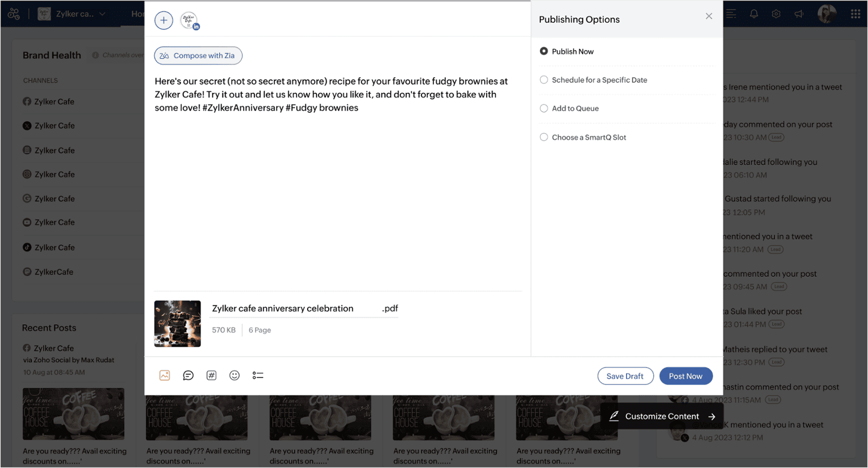Open Customize Content
This screenshot has width=868, height=468.
pos(662,416)
